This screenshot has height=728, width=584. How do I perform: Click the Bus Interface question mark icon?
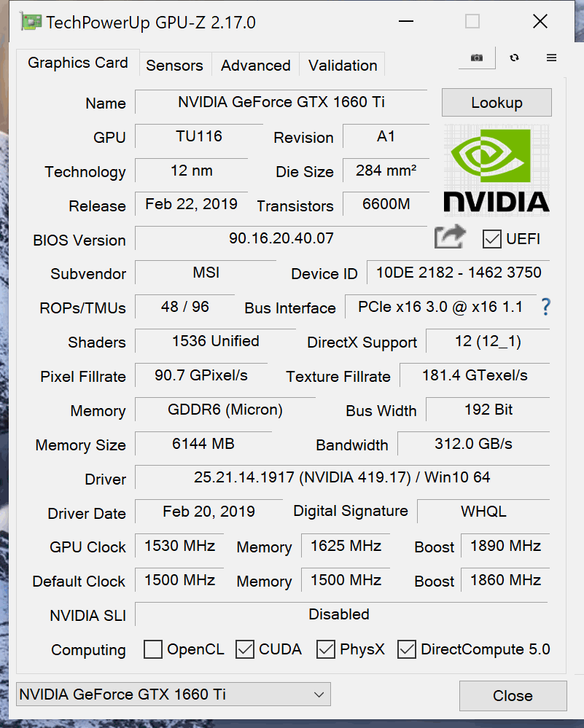(546, 307)
